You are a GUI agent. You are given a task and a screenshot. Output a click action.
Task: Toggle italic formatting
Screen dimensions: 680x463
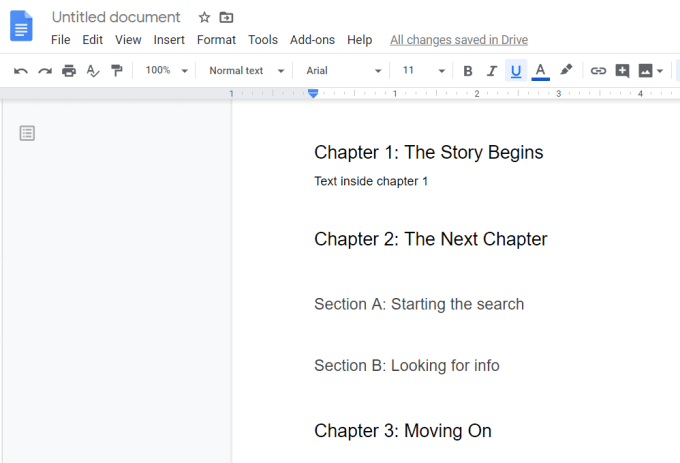pos(491,71)
